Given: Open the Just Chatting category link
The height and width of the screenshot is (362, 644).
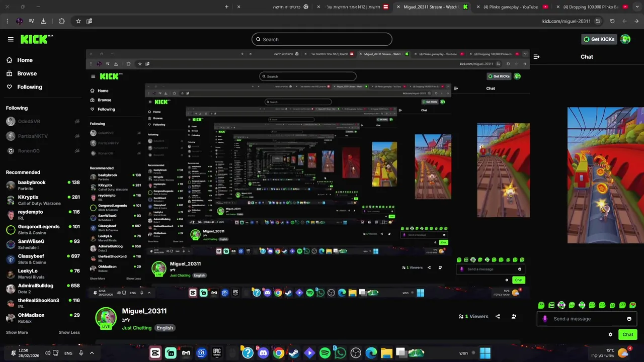Looking at the screenshot, I should [x=136, y=328].
